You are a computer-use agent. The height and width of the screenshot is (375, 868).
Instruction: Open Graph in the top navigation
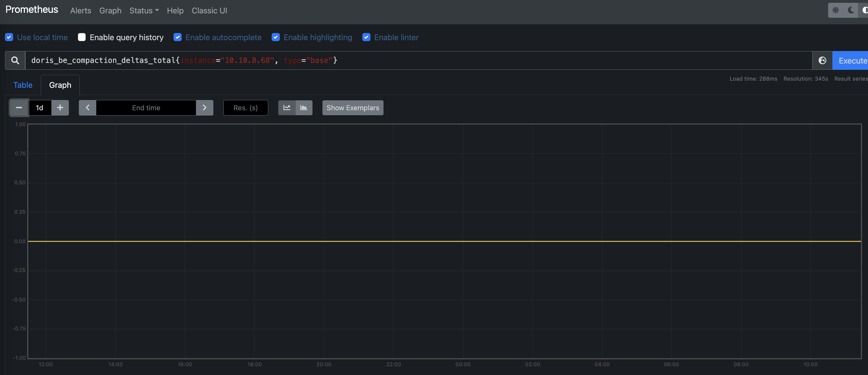[110, 11]
